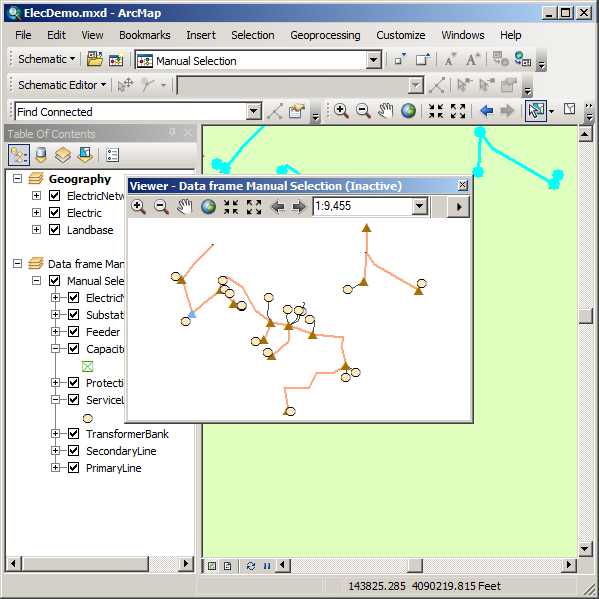Select List By Selection view
Image resolution: width=599 pixels, height=599 pixels.
pyautogui.click(x=84, y=155)
